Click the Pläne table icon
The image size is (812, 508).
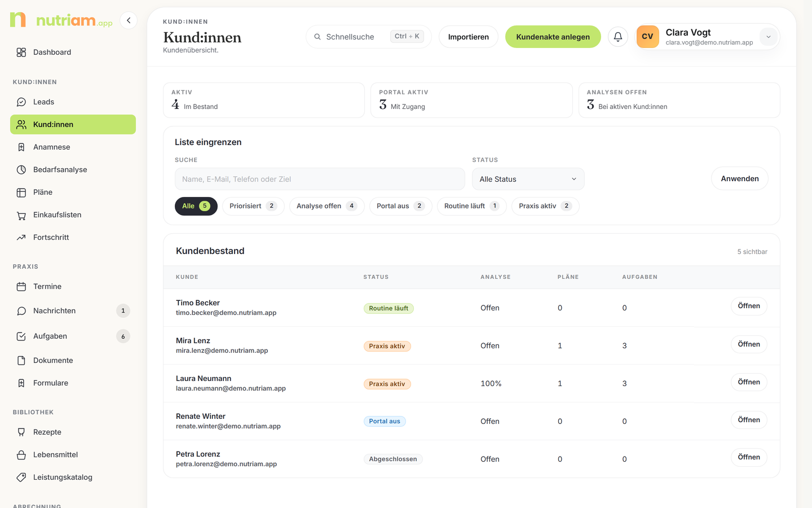[x=21, y=192]
